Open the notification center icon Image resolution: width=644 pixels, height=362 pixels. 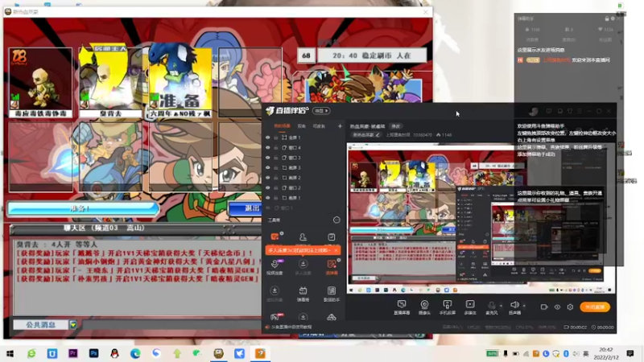click(630, 353)
